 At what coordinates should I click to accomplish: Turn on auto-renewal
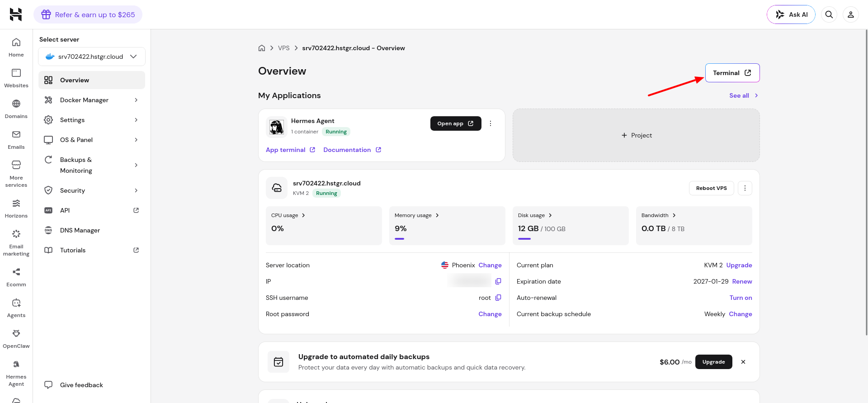coord(741,298)
